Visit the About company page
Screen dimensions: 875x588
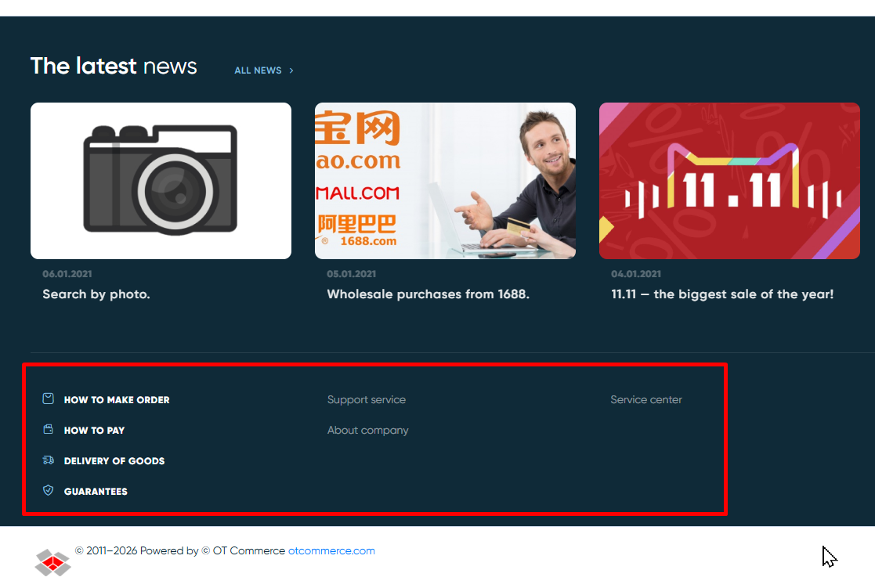(368, 431)
